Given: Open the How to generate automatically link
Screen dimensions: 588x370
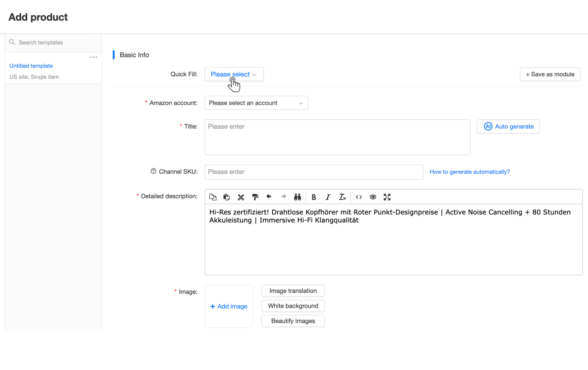Looking at the screenshot, I should (x=470, y=172).
